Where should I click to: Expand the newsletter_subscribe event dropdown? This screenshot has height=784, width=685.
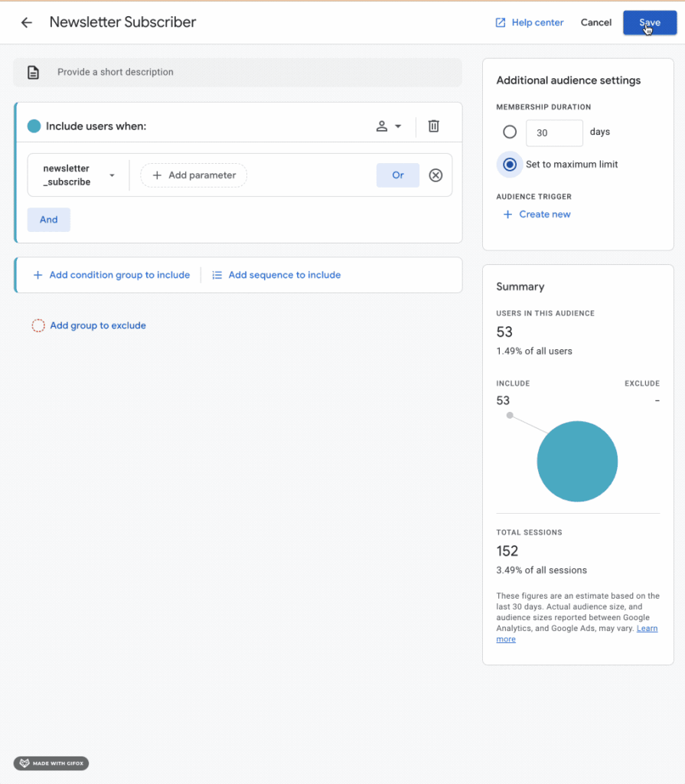pyautogui.click(x=112, y=175)
